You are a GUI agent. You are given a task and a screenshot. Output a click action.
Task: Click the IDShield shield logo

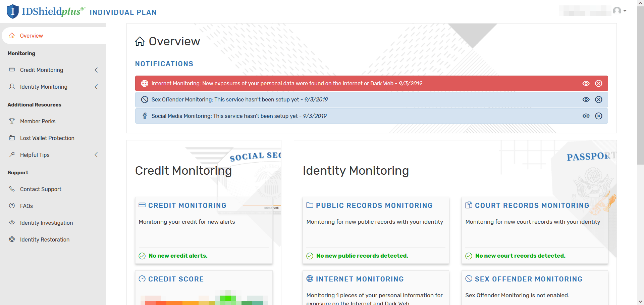(x=12, y=11)
